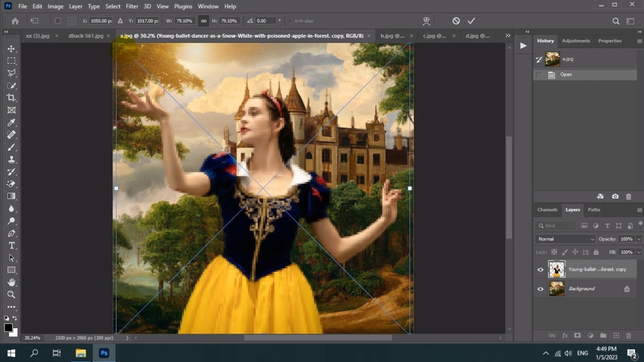Cancel the transform using the circle-slash icon
Viewport: 644px width, 362px height.
click(x=456, y=21)
